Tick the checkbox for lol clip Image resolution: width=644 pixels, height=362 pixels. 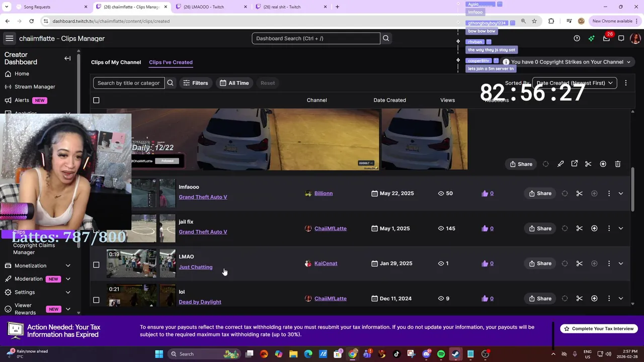click(x=96, y=300)
